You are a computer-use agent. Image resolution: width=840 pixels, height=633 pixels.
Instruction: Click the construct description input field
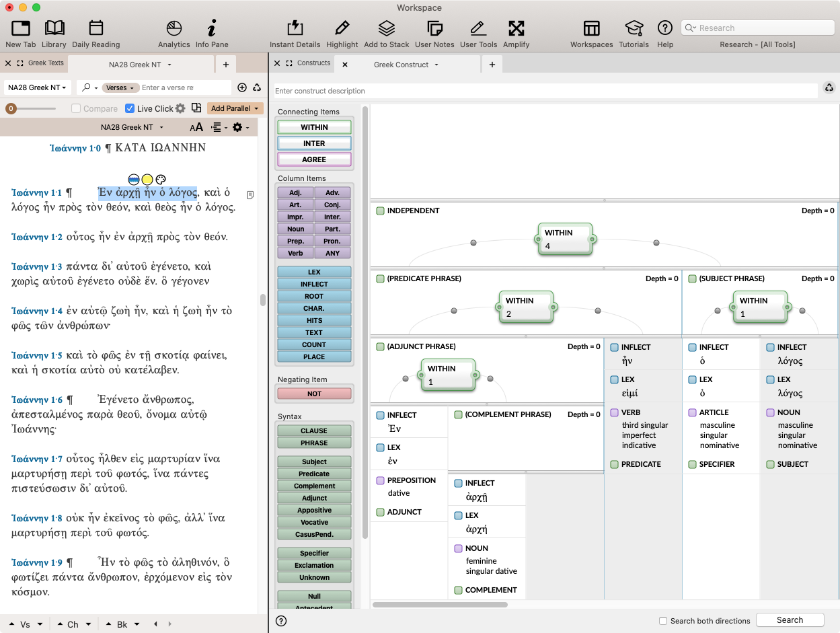pyautogui.click(x=545, y=91)
